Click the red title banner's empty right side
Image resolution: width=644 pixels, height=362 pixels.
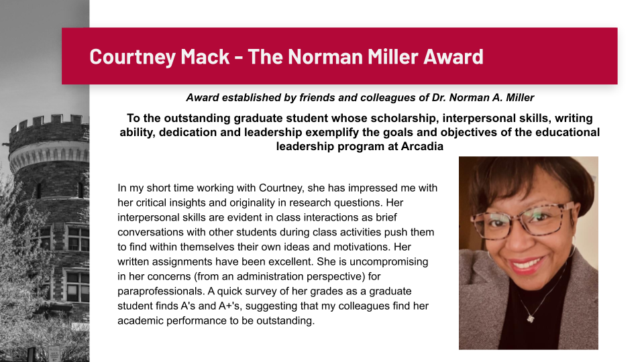coord(557,56)
